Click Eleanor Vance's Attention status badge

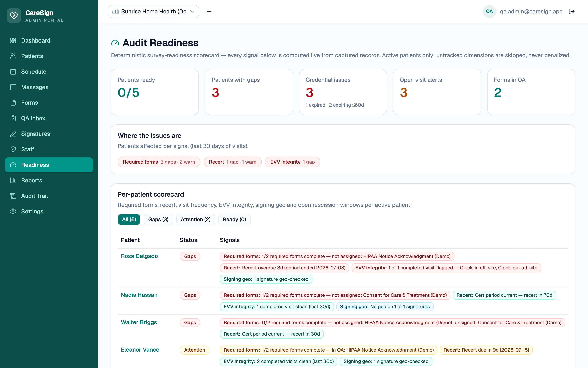pos(194,350)
